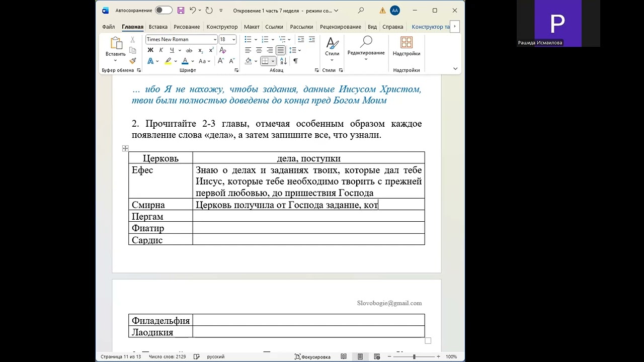644x362 pixels.
Task: Click the 100% zoom level
Action: coord(451,356)
